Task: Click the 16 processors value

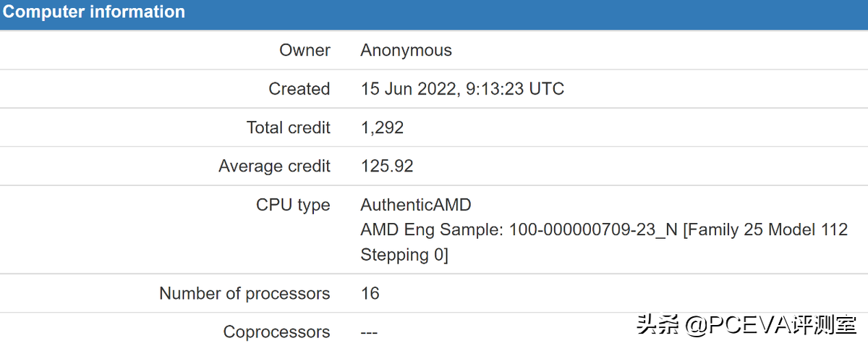Action: (x=370, y=293)
